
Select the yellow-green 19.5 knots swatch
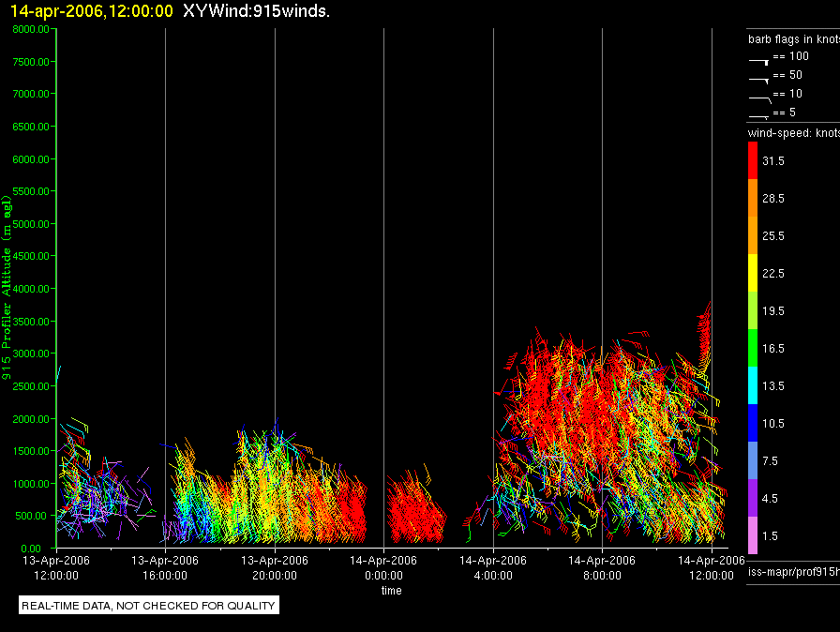(x=753, y=310)
